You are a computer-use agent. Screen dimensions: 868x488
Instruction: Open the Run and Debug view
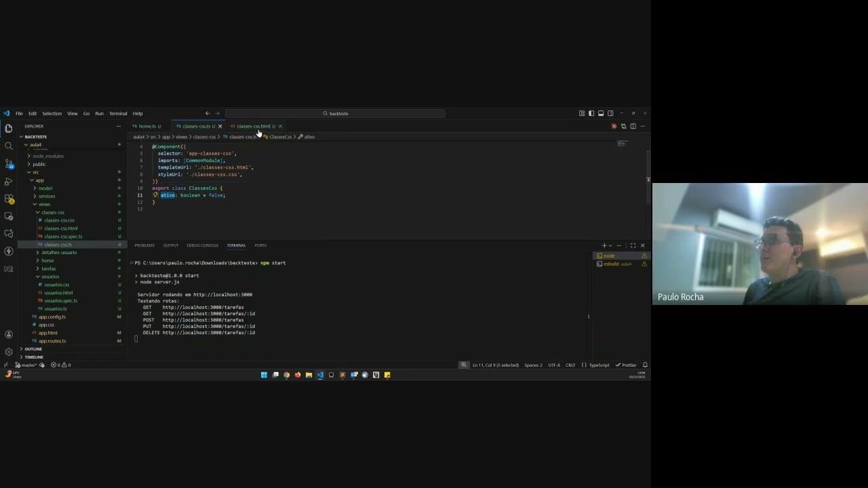coord(9,181)
